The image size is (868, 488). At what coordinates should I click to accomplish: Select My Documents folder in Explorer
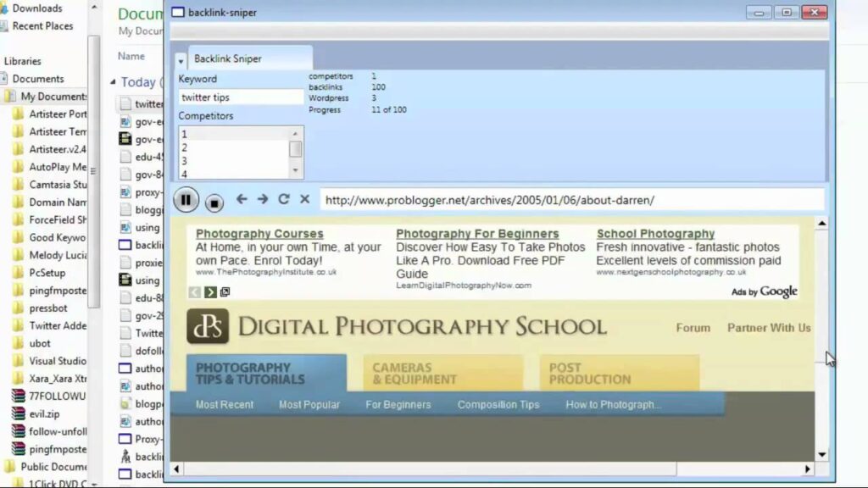53,97
